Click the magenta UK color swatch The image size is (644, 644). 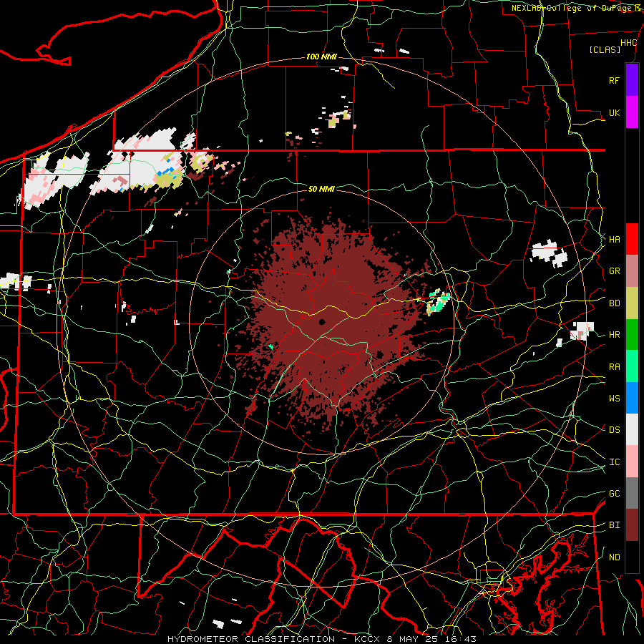632,112
